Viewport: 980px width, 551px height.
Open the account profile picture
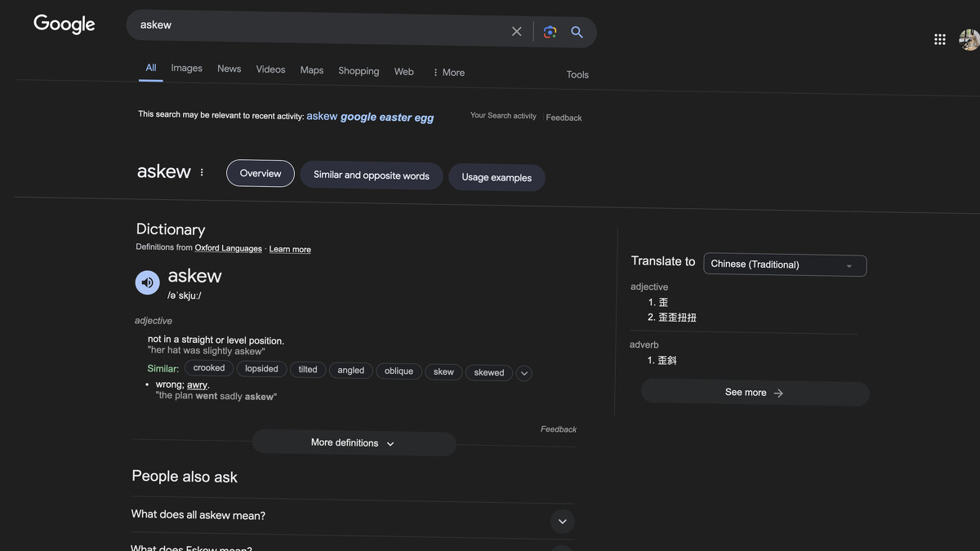(x=969, y=40)
